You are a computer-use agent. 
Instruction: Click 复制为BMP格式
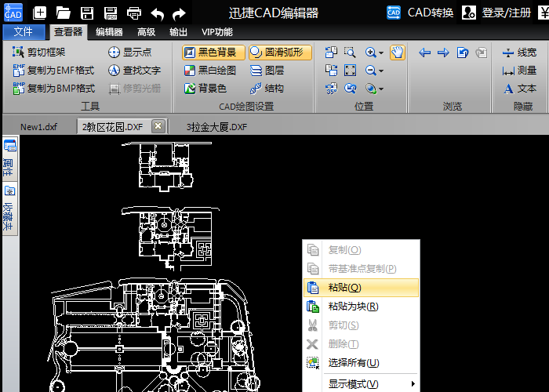(x=53, y=89)
